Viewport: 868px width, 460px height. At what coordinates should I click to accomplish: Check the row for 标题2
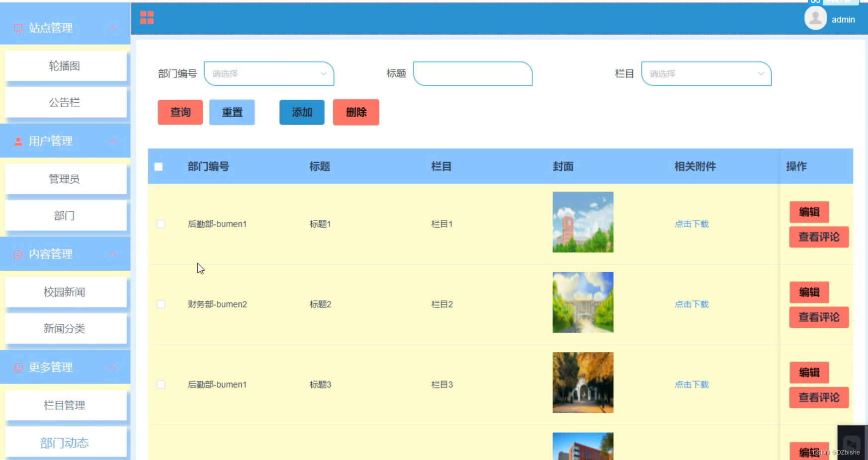pyautogui.click(x=161, y=304)
